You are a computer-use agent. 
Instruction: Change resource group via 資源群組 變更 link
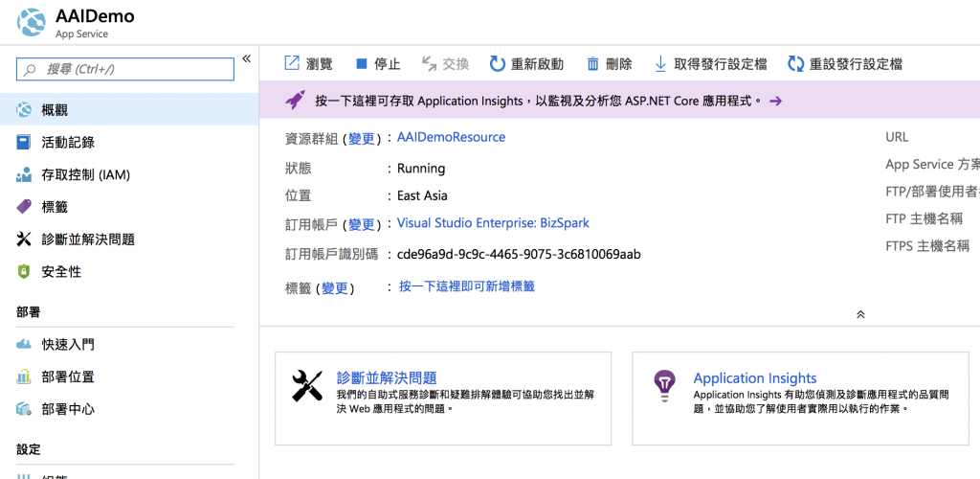[363, 139]
